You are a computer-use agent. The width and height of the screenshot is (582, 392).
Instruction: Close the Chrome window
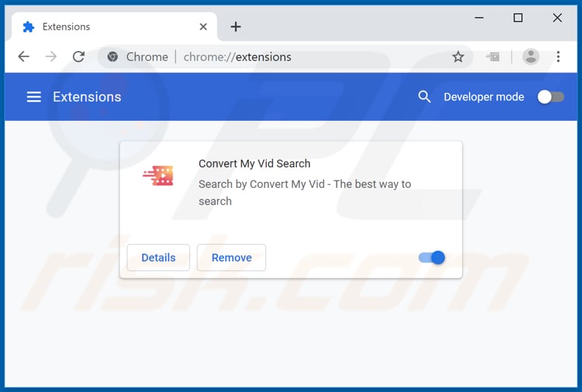pyautogui.click(x=557, y=18)
